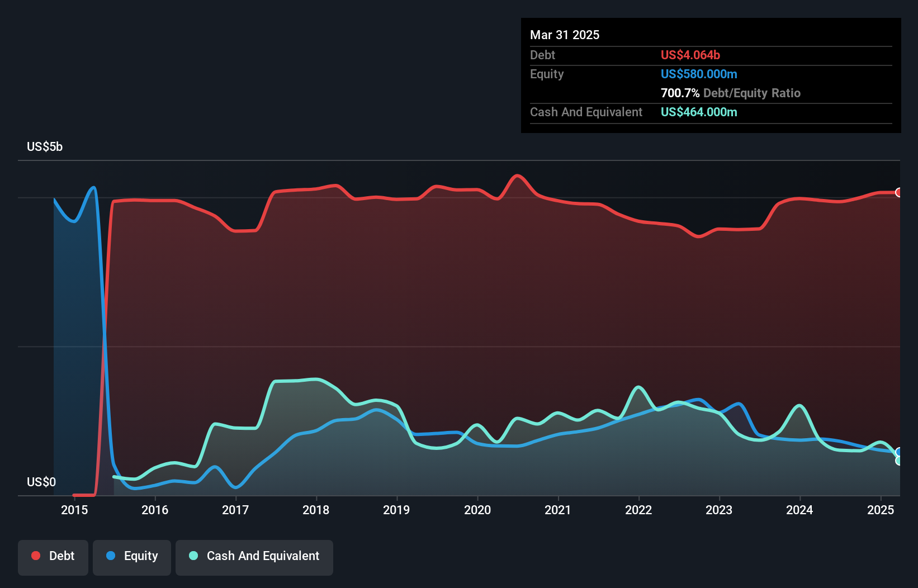The height and width of the screenshot is (588, 918).
Task: Click the 2025 x-axis label
Action: 881,510
